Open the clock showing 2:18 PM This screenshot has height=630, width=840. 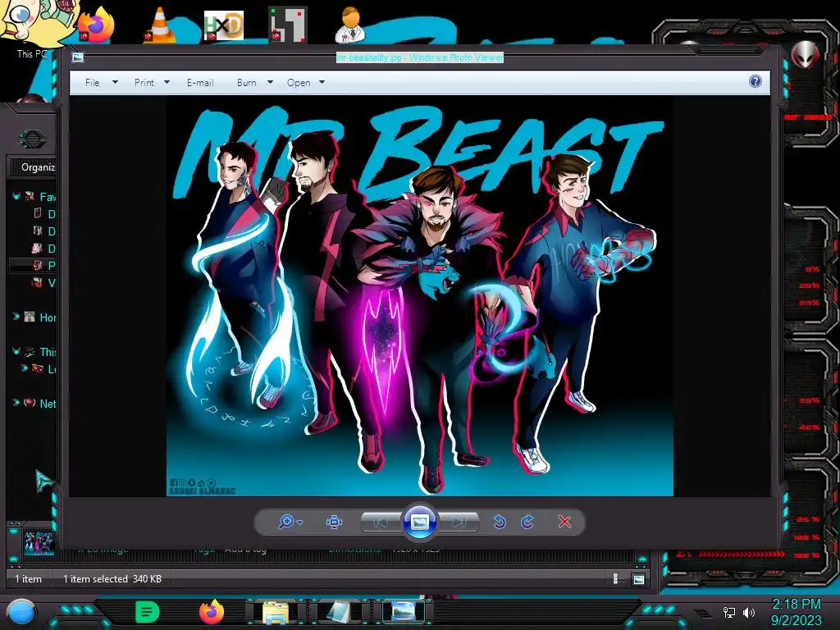796,612
